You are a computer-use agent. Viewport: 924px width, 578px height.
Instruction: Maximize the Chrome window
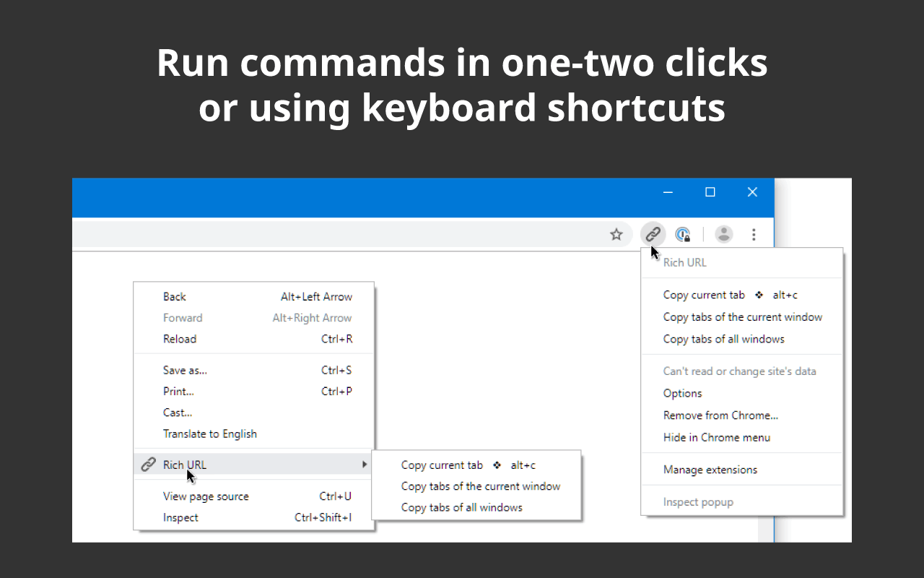click(710, 192)
